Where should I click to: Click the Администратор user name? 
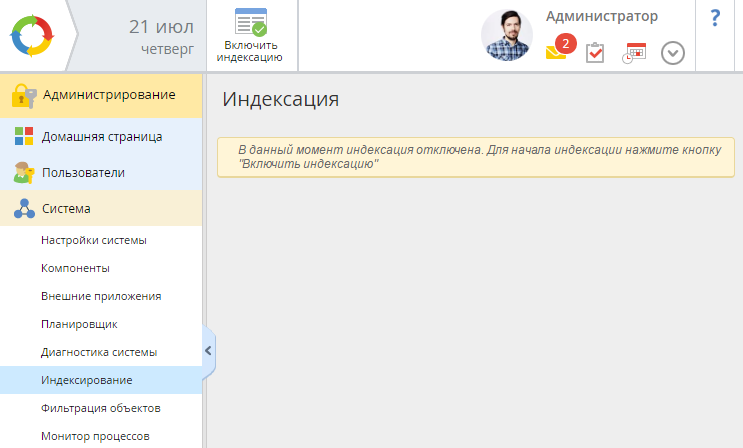602,16
